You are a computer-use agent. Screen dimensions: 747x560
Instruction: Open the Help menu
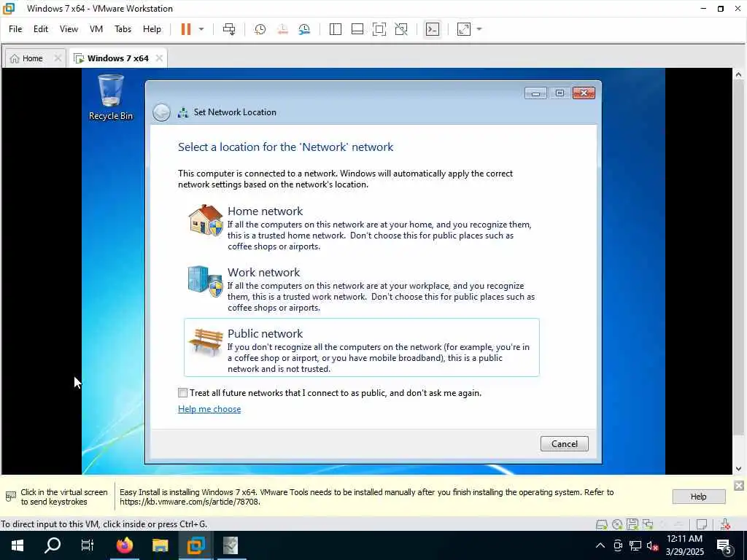click(x=152, y=29)
